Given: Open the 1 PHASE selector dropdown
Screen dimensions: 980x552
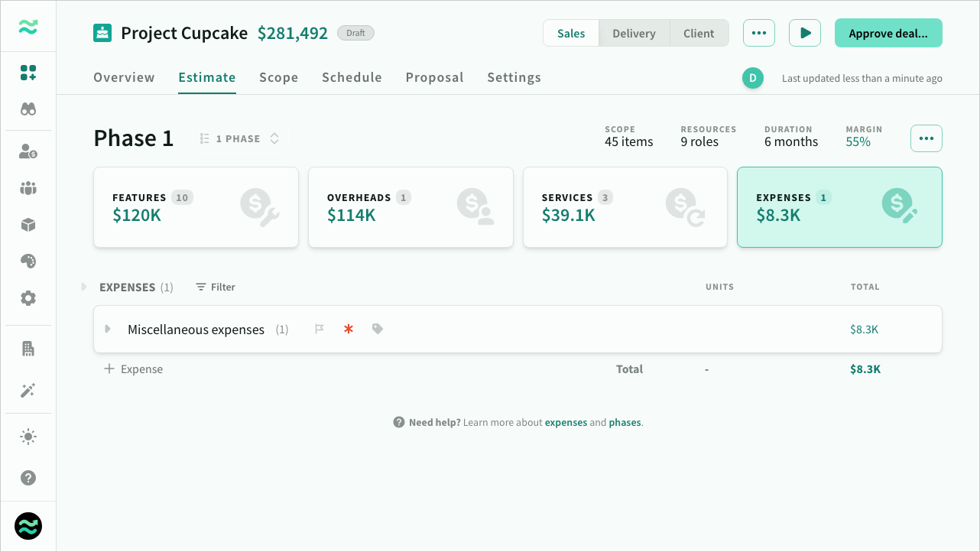Looking at the screenshot, I should click(x=240, y=139).
